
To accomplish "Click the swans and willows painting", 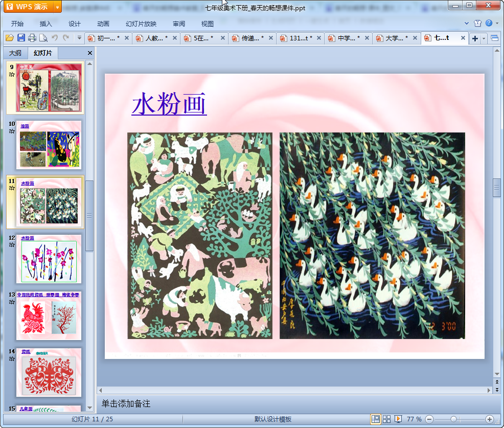I will click(x=372, y=235).
